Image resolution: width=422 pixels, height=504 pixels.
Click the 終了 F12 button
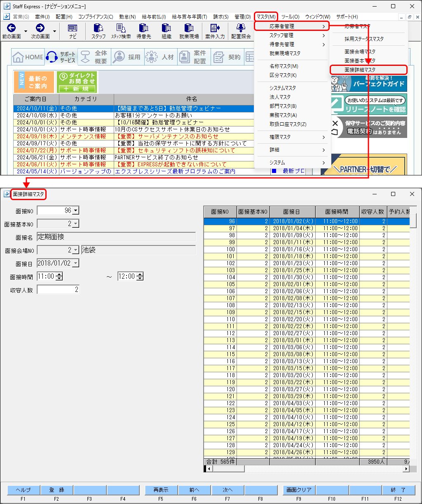coord(398,490)
